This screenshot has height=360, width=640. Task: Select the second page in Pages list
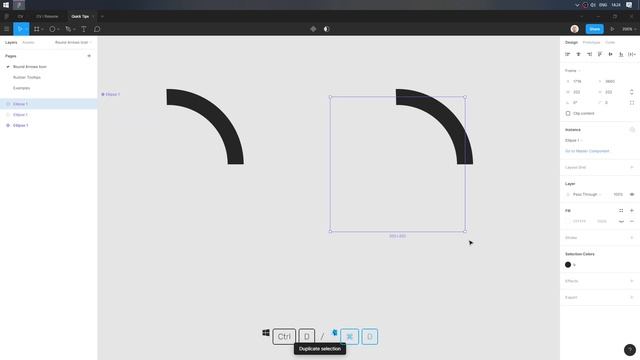[x=27, y=77]
